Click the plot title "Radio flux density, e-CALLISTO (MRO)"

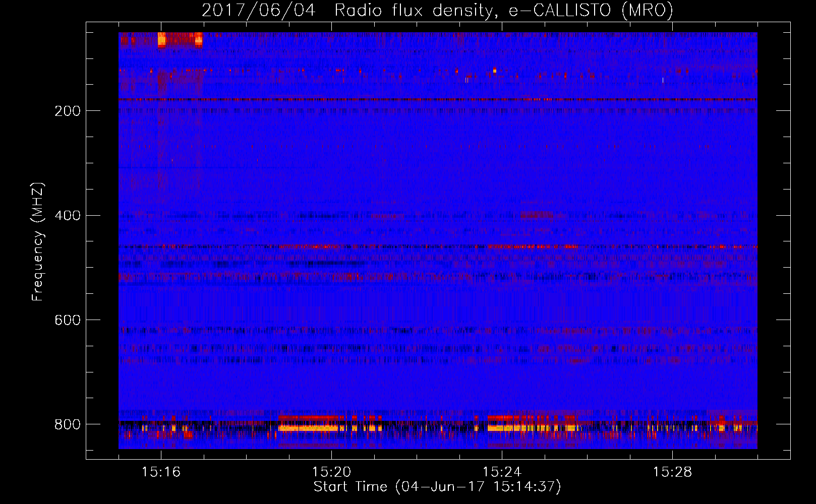(504, 10)
